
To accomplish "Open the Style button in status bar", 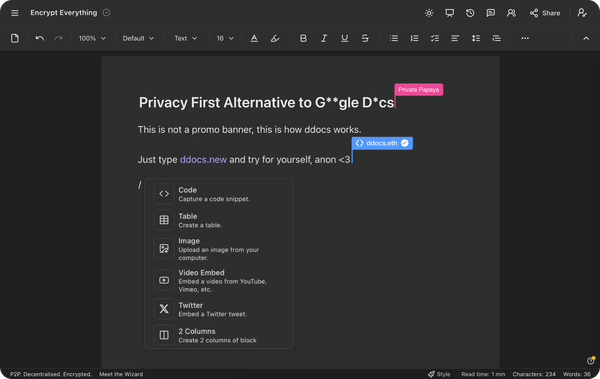I will [x=439, y=374].
